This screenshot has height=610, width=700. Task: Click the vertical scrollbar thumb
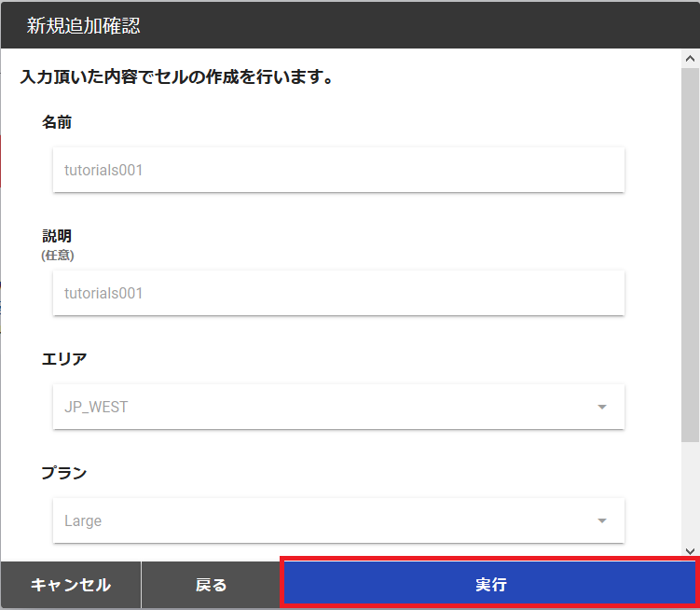coord(690,255)
